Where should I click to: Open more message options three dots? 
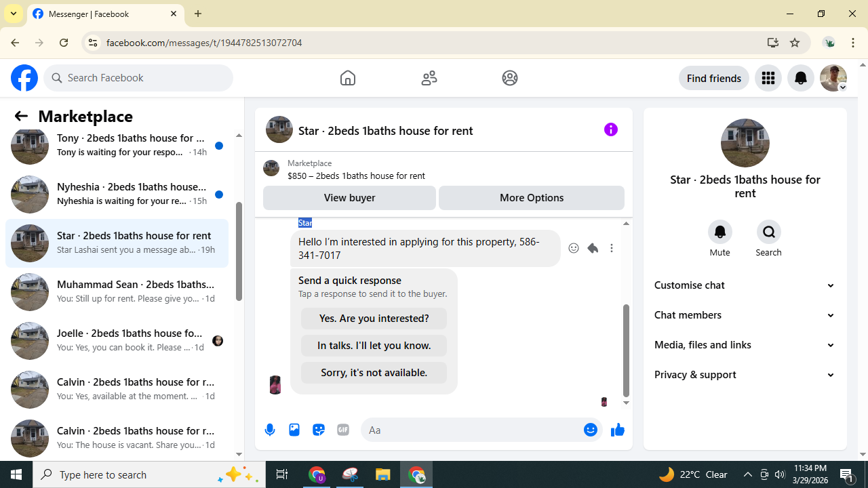point(612,248)
